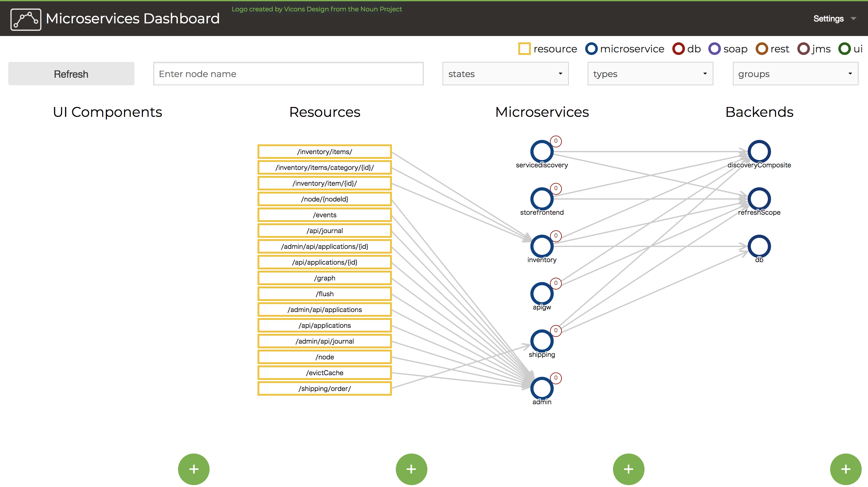Click the add button under Microservices column
This screenshot has width=868, height=487.
pyautogui.click(x=628, y=469)
